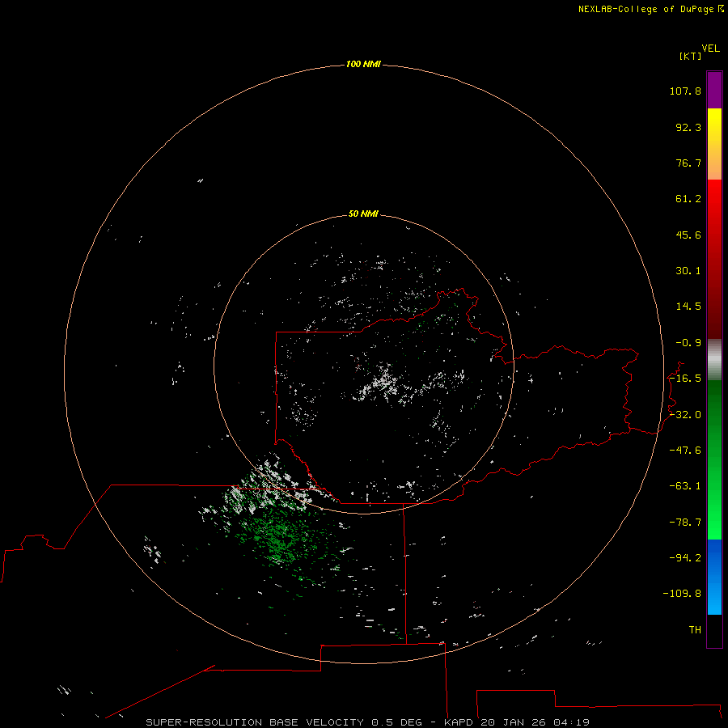Click the NEXLAB-College of DuPage label

(647, 9)
